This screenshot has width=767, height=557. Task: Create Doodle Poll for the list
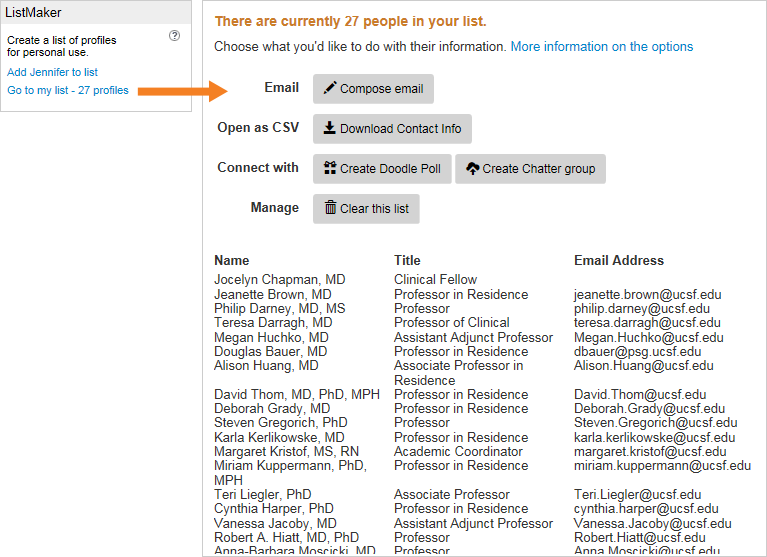[382, 169]
